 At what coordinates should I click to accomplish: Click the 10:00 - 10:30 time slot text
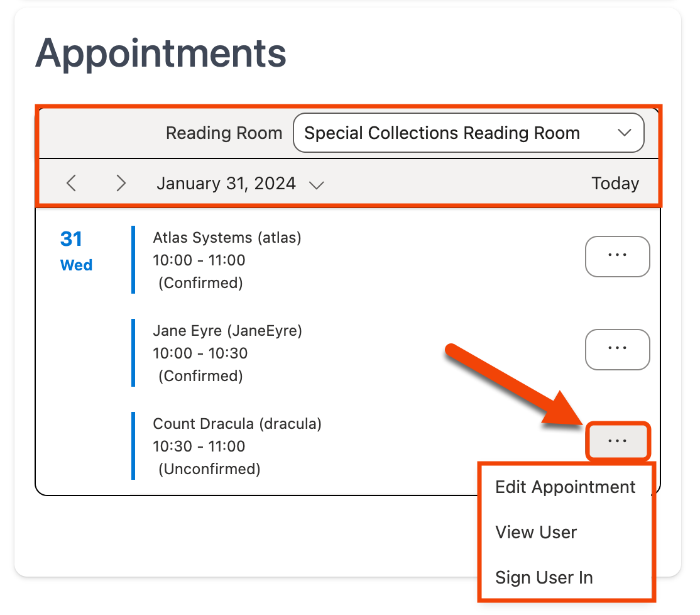(x=200, y=353)
